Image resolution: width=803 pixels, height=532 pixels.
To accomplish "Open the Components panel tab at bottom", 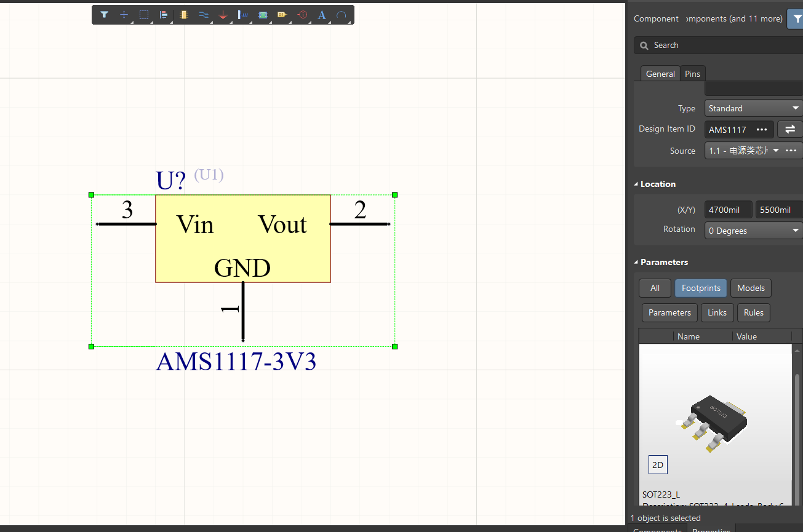I will pyautogui.click(x=657, y=529).
